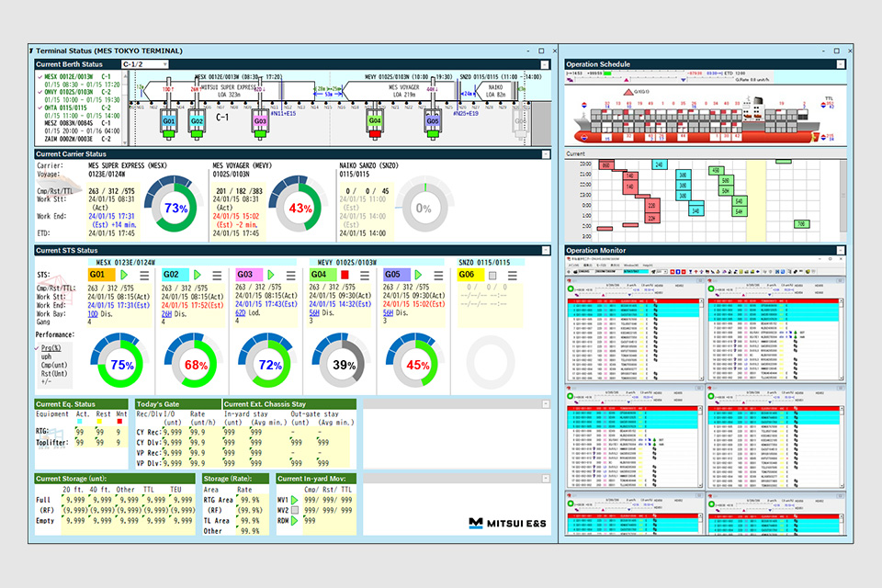Select Prg(%) performance option
Screen dimensions: 882x588
coord(51,348)
